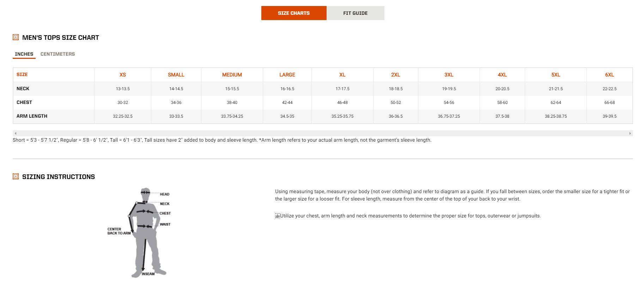This screenshot has width=644, height=296.
Task: Select the Inches unit option
Action: [24, 54]
